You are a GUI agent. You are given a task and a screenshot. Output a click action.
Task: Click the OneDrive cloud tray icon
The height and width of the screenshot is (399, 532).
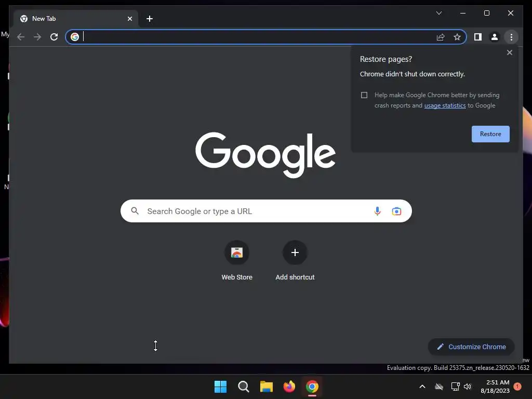(439, 387)
